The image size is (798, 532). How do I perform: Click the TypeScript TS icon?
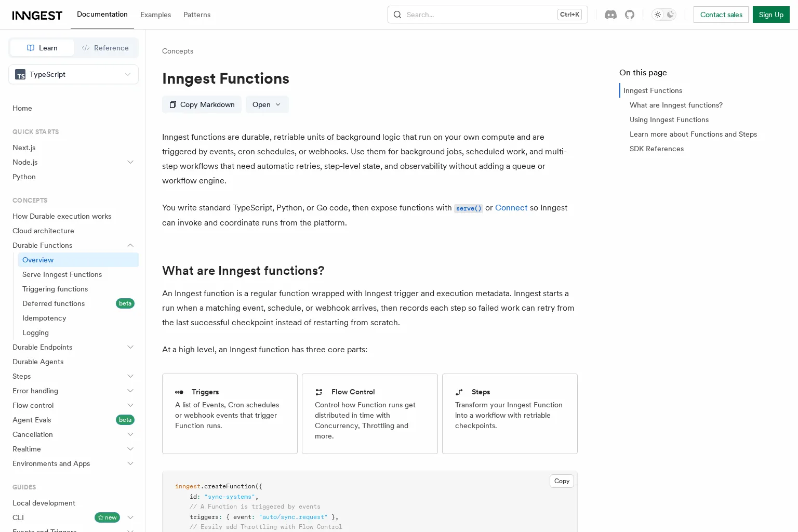coord(20,74)
